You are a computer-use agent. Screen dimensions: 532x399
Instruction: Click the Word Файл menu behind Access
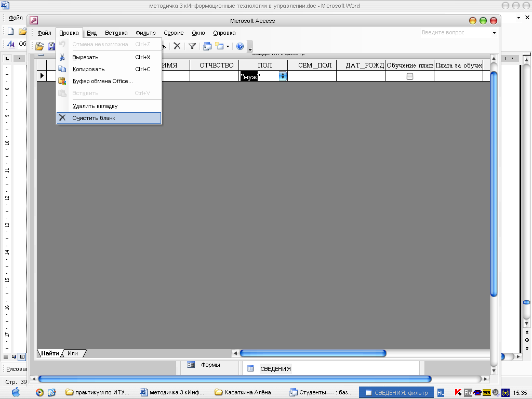16,18
